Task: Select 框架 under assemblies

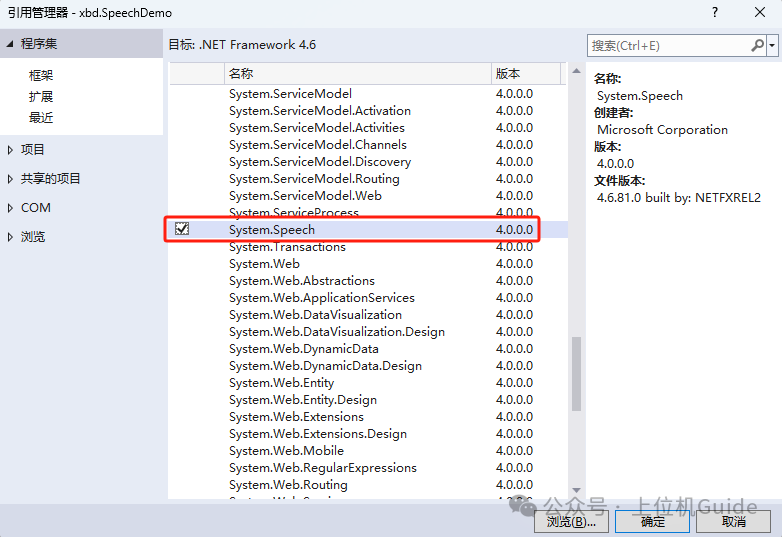Action: [41, 76]
